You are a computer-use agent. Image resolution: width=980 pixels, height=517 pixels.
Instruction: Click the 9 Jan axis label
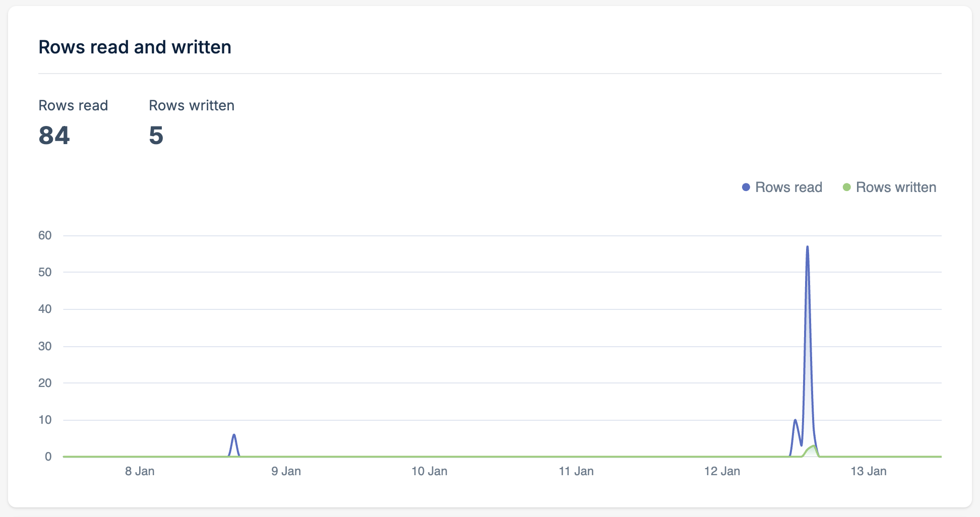coord(286,471)
